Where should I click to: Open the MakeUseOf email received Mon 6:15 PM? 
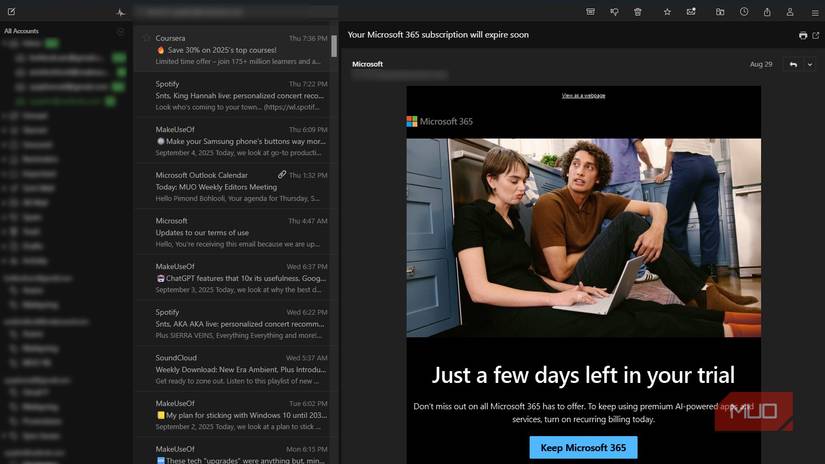coord(235,452)
